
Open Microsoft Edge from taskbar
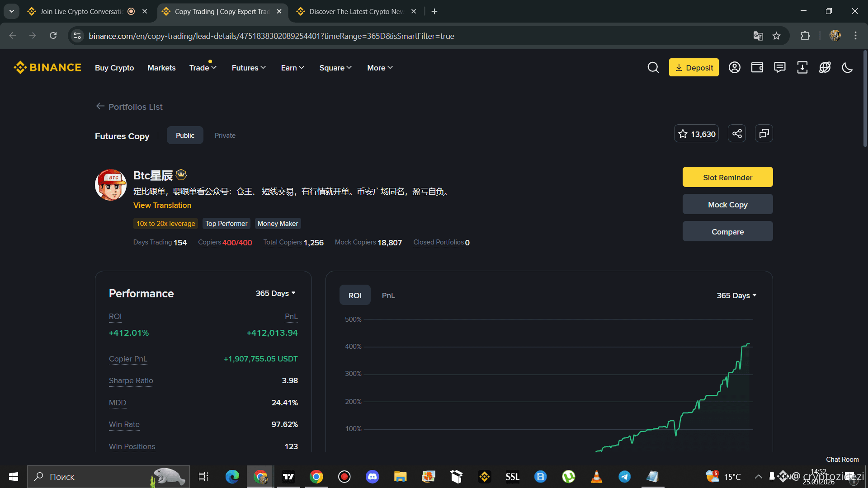click(232, 477)
